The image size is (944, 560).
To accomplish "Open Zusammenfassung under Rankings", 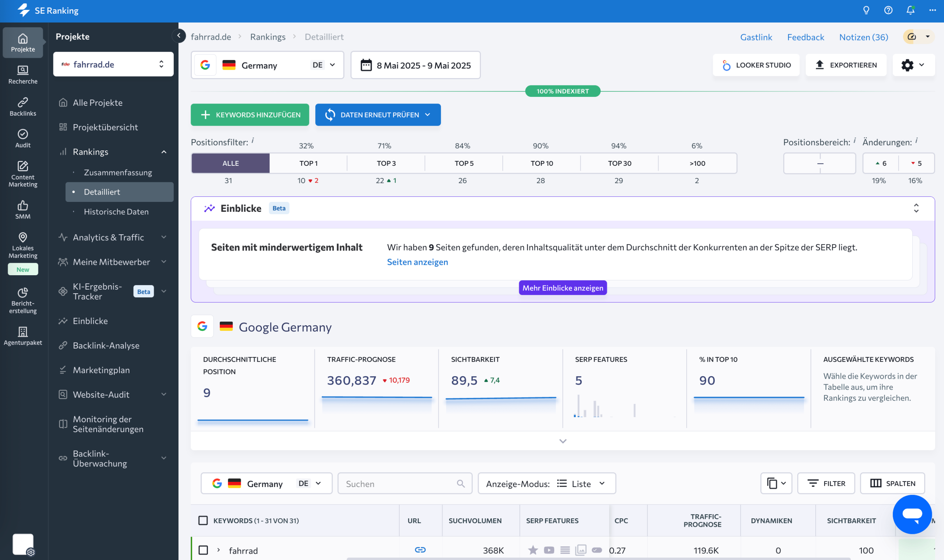I will coord(118,172).
